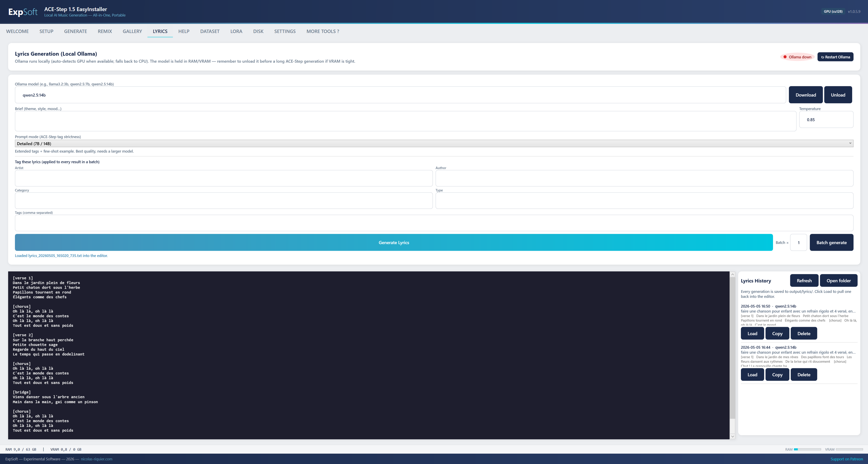Click the Generate Lyrics button
Screen dimensions: 868x464
394,243
